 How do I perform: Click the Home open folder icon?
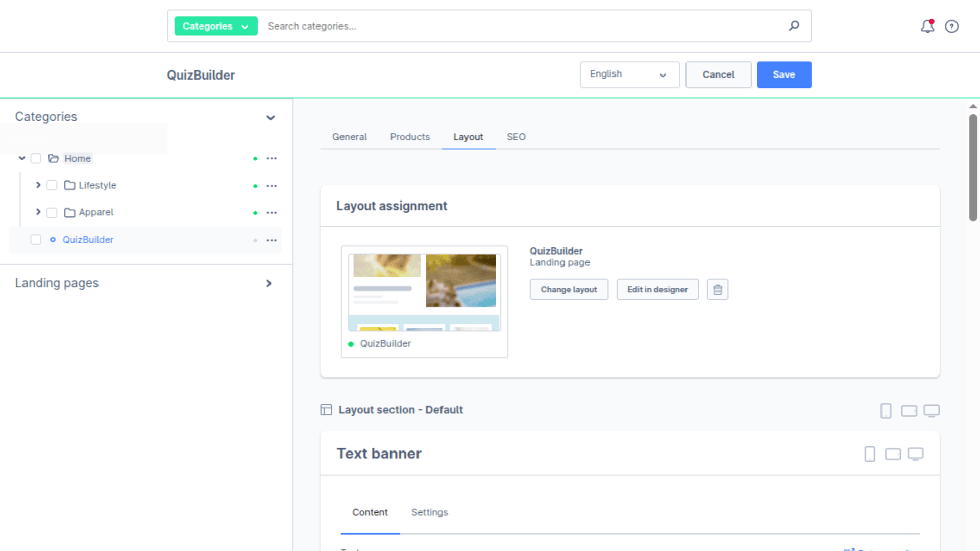54,158
